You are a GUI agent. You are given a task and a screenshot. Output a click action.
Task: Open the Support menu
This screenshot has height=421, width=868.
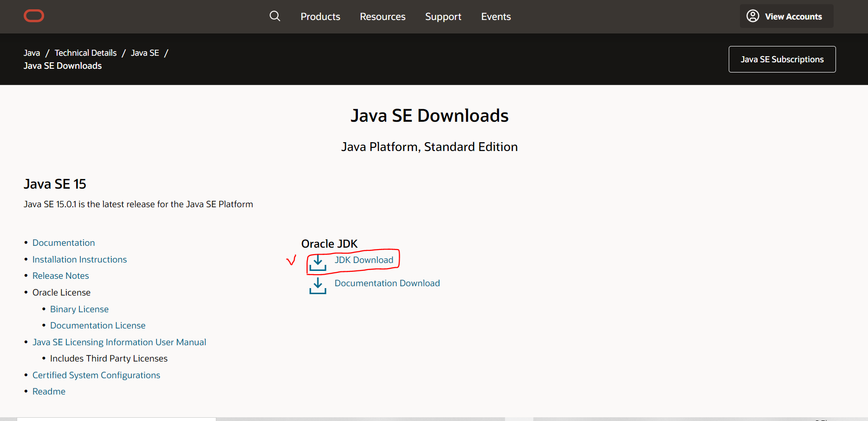443,17
